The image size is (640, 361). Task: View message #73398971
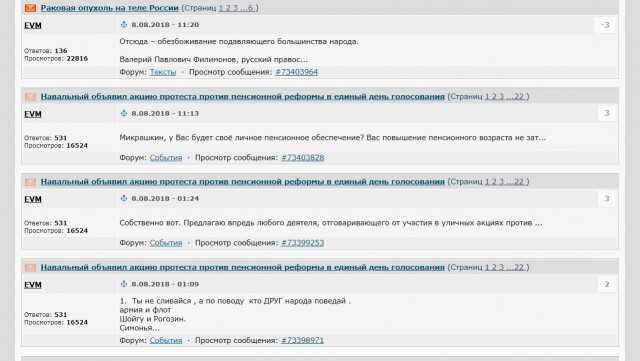click(x=302, y=340)
